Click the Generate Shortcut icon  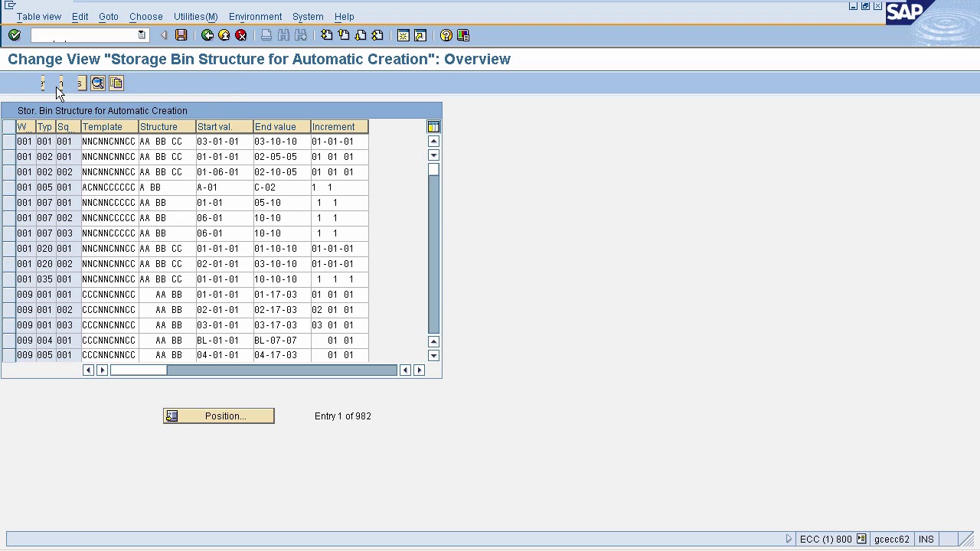click(420, 35)
